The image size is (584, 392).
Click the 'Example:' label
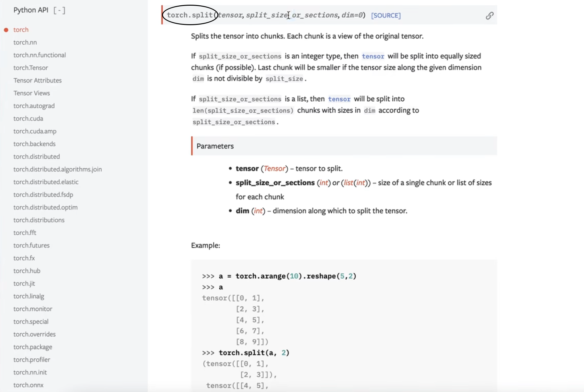pos(205,245)
